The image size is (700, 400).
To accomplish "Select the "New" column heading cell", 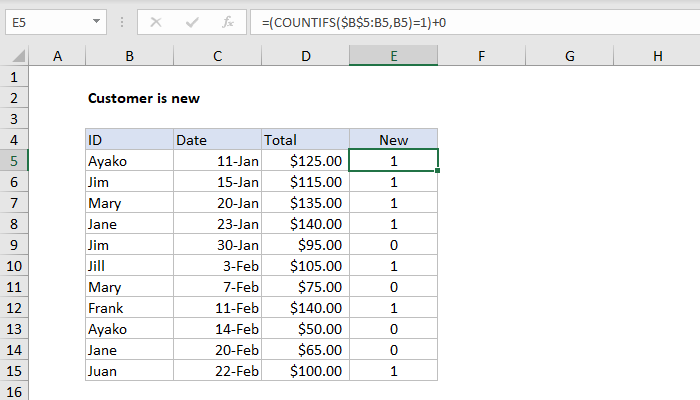I will click(x=393, y=140).
